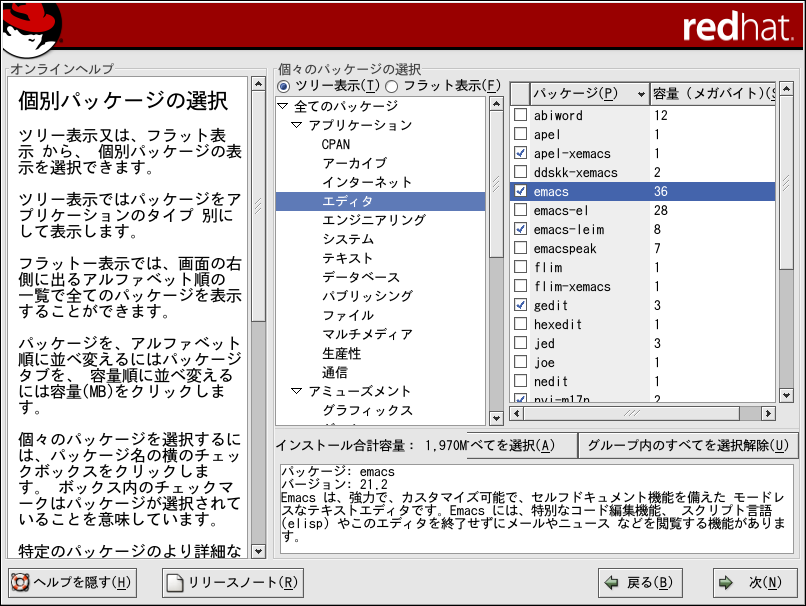Click the package list scroll-right arrow

coord(768,412)
